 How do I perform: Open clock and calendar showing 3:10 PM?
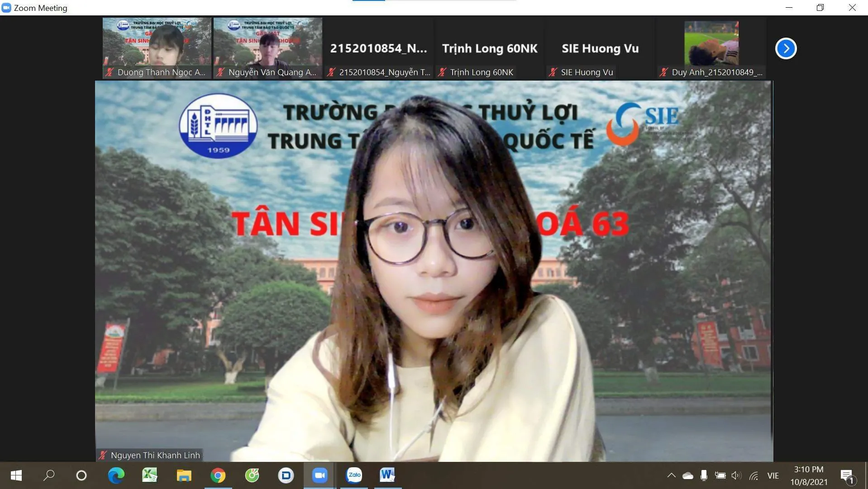809,475
